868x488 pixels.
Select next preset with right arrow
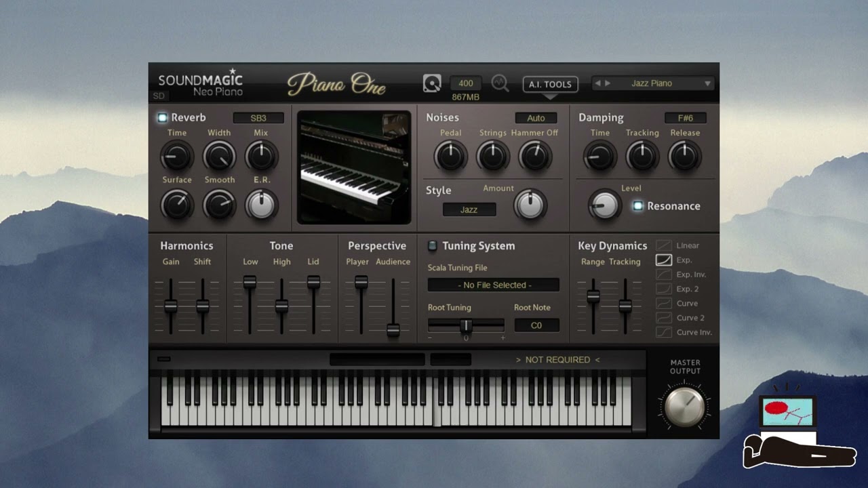[608, 83]
